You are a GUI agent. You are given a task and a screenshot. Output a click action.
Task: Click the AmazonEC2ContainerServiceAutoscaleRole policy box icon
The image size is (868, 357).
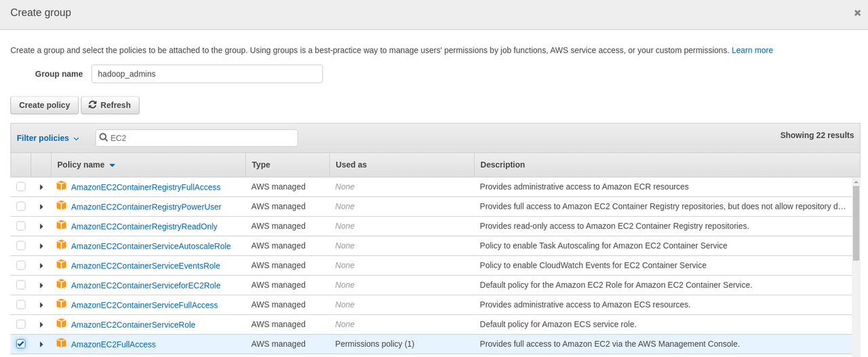(x=61, y=245)
